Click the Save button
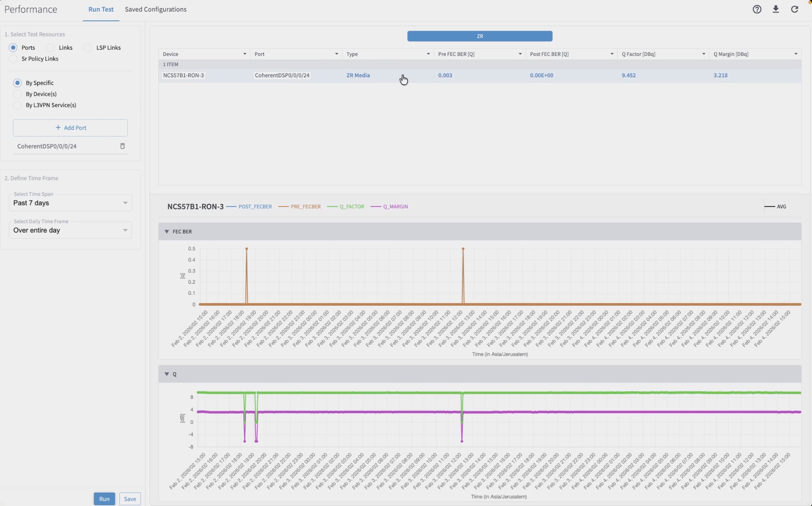 click(x=130, y=499)
